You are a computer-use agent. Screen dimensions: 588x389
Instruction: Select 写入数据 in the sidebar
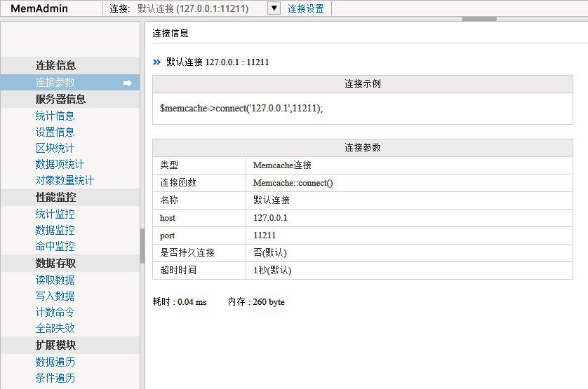[55, 296]
